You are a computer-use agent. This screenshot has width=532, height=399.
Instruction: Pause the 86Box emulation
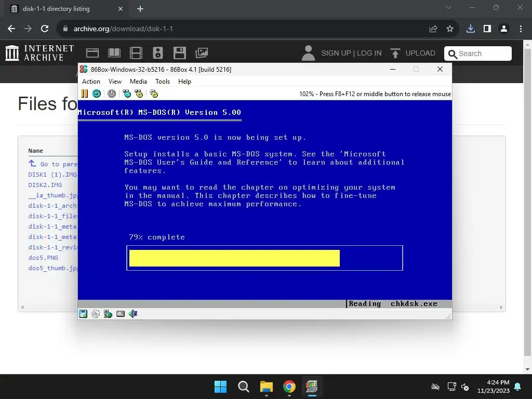click(85, 94)
